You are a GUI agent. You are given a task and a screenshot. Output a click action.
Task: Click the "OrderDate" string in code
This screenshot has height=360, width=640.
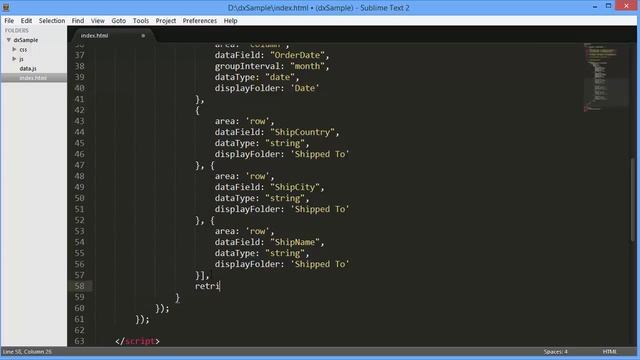pos(297,55)
